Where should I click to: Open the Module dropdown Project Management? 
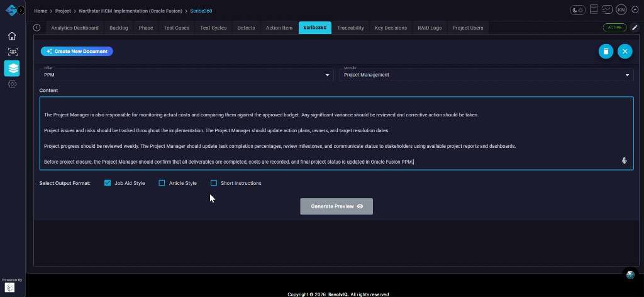[486, 75]
